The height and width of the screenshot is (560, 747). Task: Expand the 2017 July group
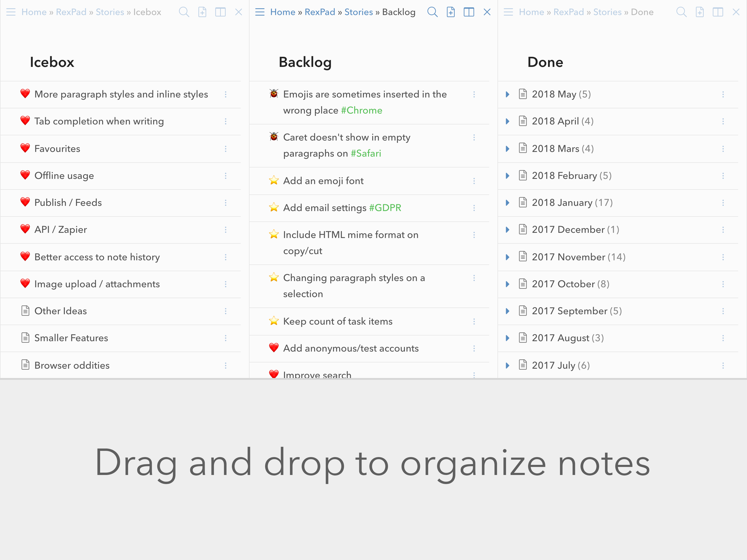tap(507, 366)
